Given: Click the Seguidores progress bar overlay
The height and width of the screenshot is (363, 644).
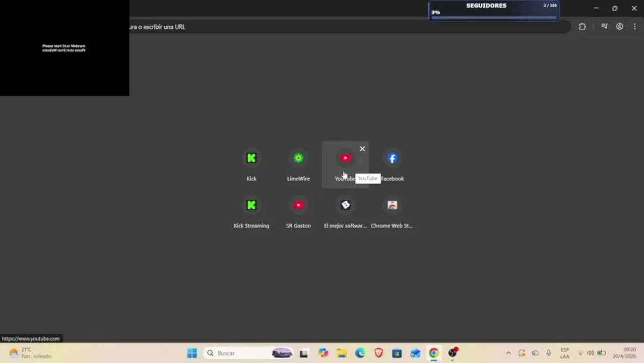Looking at the screenshot, I should [494, 11].
